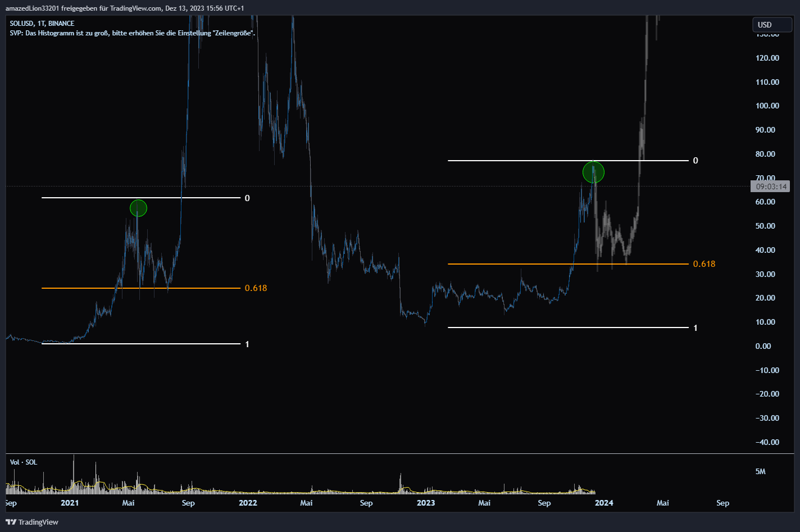Screen dimensions: 800x532
Task: Click the 5M volume scale label
Action: [x=761, y=471]
